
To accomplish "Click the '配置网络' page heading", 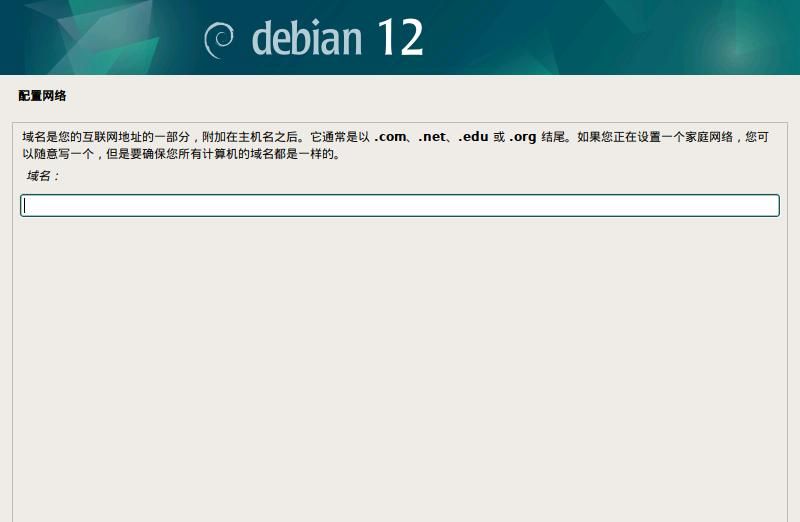I will coord(42,96).
